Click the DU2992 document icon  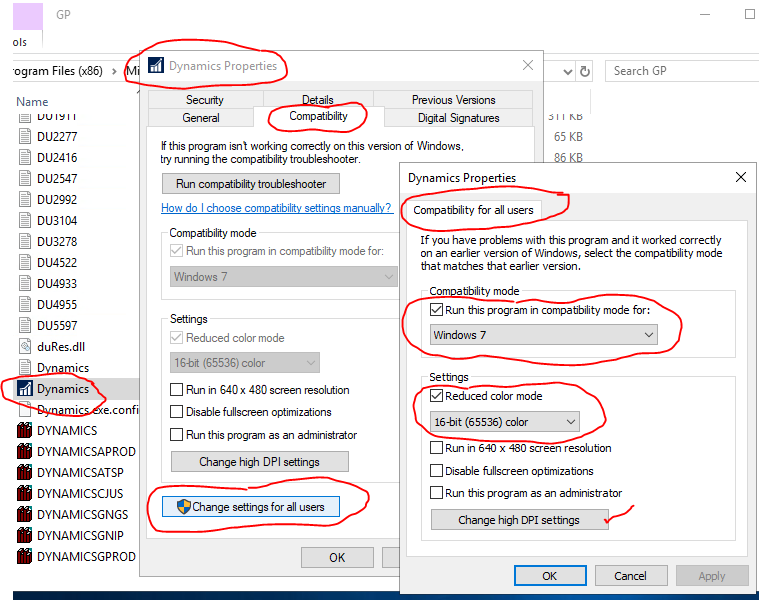25,199
